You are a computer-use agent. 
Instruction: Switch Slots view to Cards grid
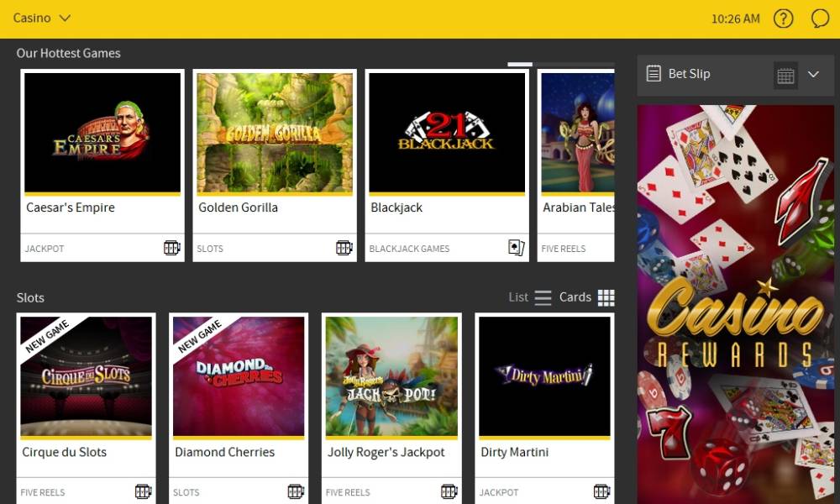click(586, 297)
